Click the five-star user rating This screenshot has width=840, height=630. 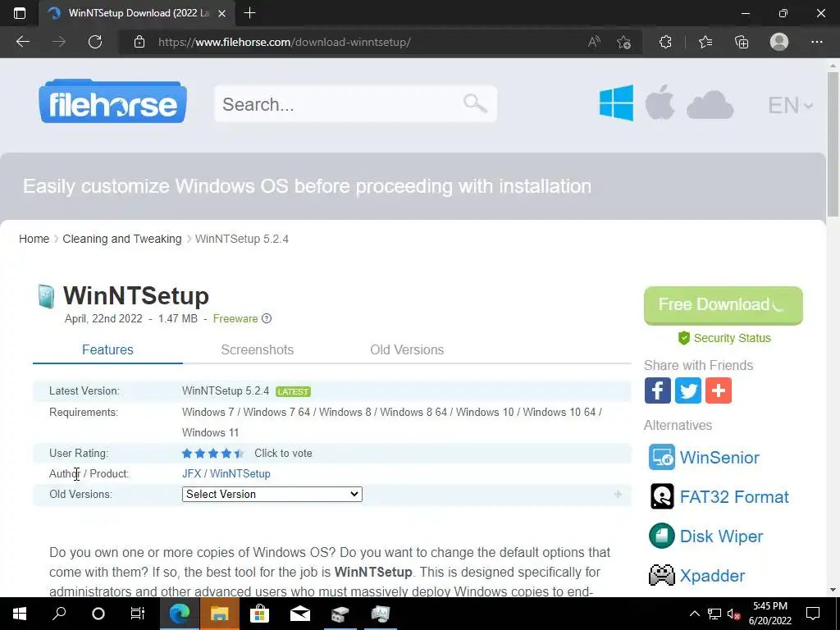coord(212,453)
